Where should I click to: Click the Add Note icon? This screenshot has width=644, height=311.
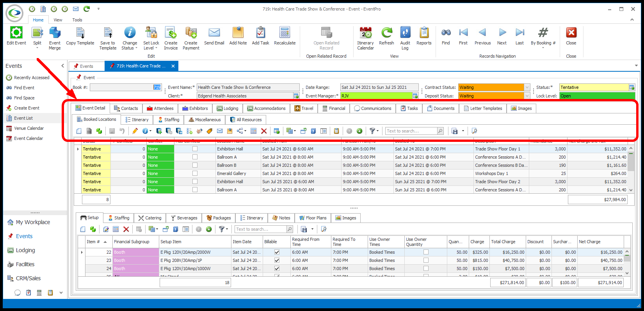coord(238,33)
